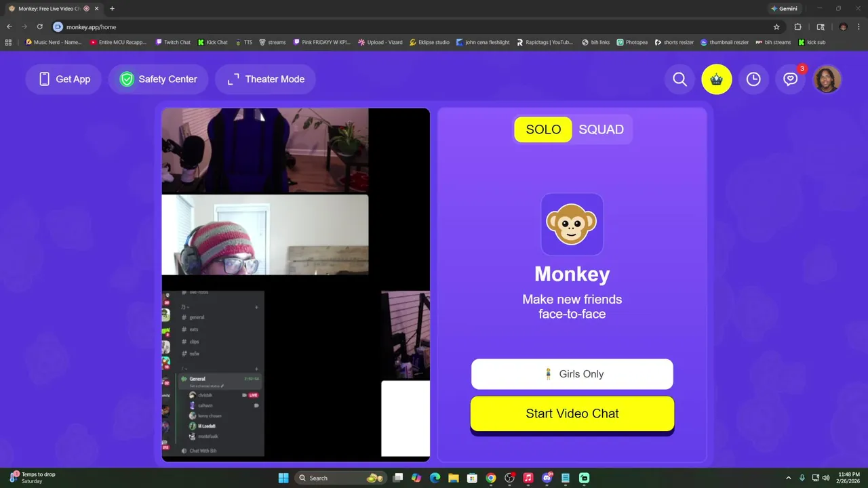Open Microsoft Store from the taskbar
This screenshot has width=868, height=488.
coord(472,478)
